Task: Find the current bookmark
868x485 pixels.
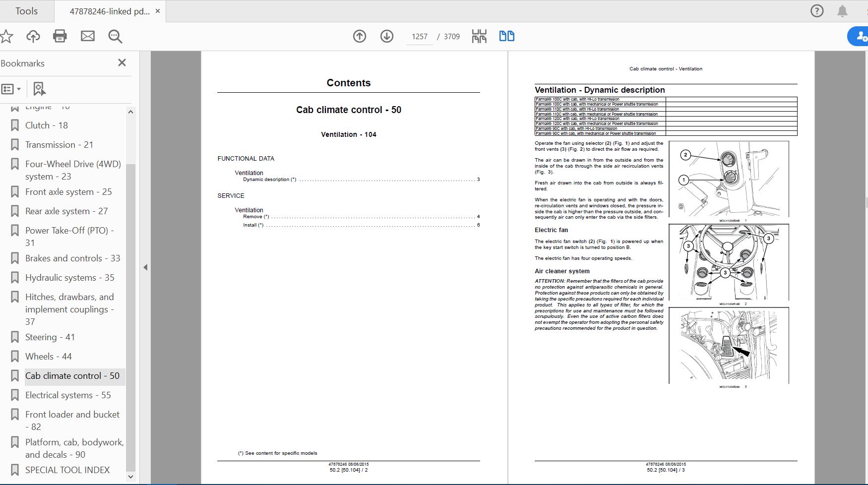Action: coord(39,89)
